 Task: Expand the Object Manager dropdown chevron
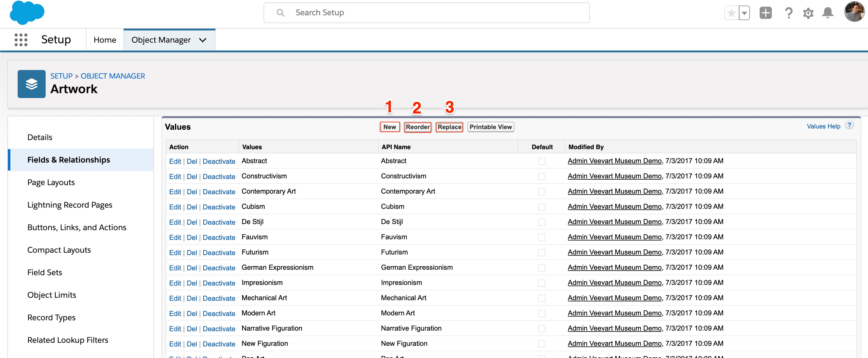(x=202, y=40)
